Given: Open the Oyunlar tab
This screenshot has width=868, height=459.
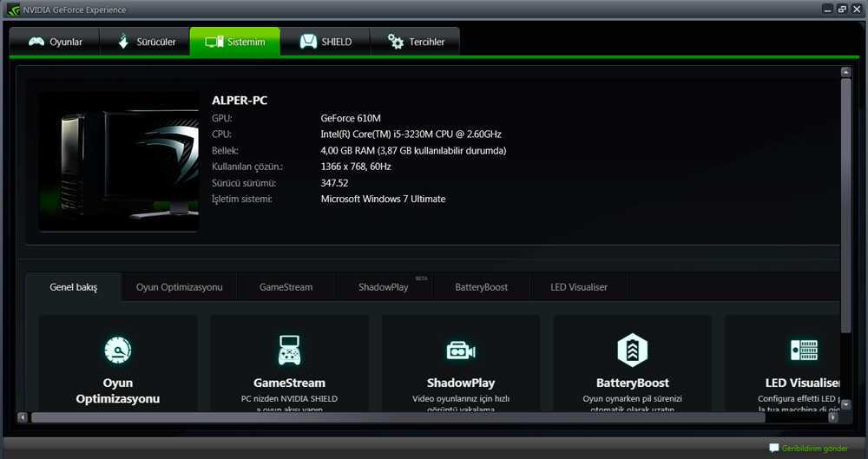Looking at the screenshot, I should 55,42.
